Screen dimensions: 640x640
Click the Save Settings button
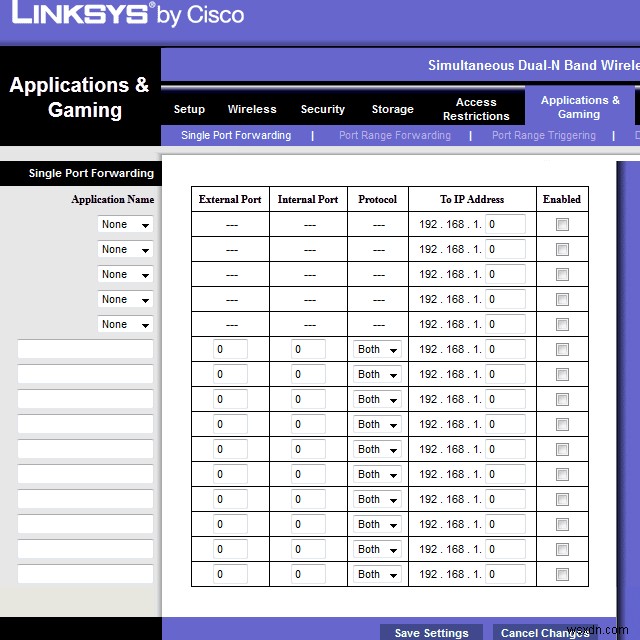[x=431, y=632]
